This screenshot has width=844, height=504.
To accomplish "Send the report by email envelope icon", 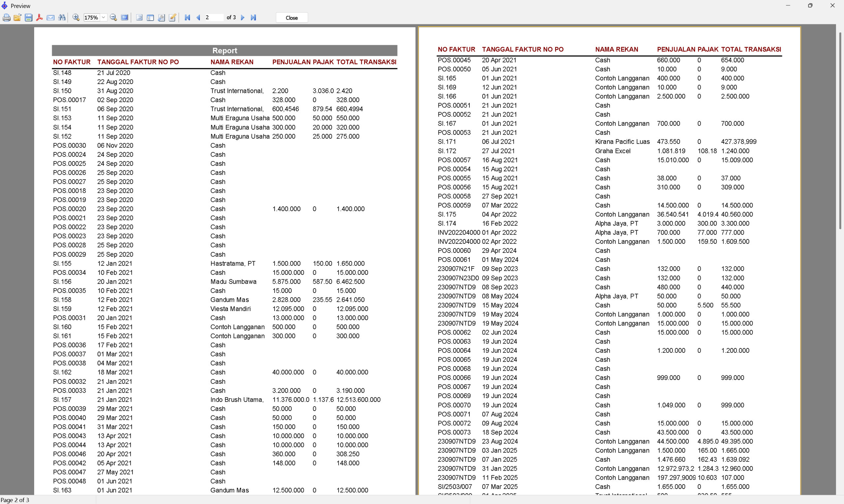I will click(51, 18).
